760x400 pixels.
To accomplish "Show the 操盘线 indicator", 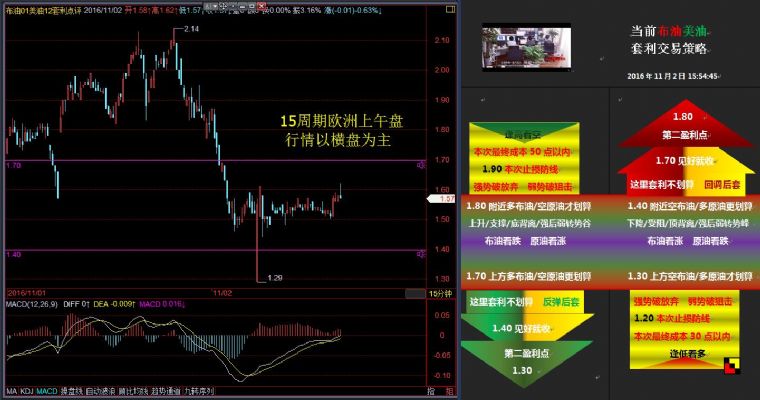I will (70, 391).
